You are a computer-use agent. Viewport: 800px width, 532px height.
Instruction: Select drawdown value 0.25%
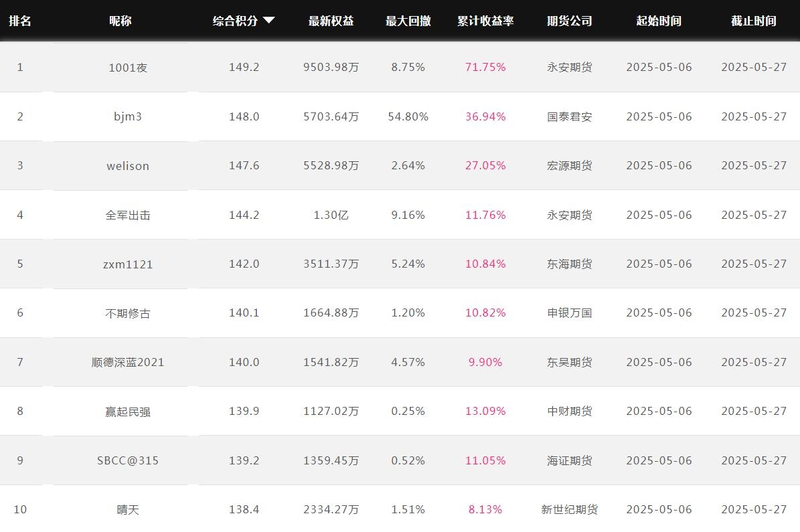point(408,411)
